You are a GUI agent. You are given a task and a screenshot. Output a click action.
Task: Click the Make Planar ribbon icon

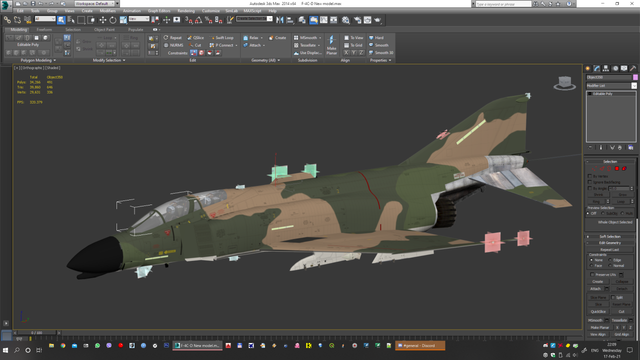331,45
